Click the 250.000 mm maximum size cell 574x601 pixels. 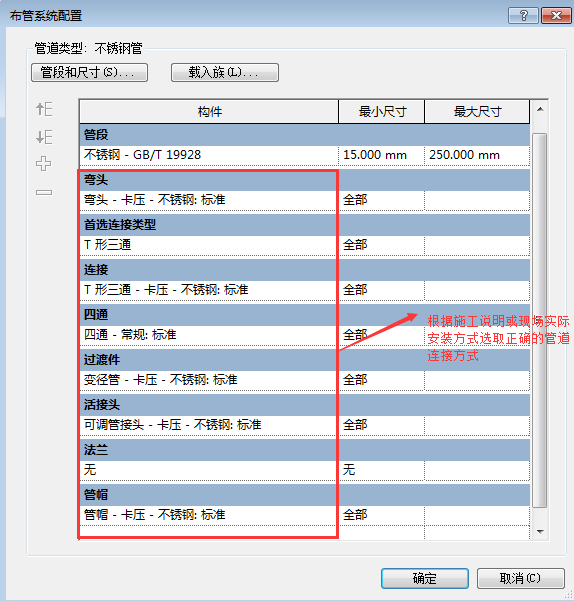(477, 155)
